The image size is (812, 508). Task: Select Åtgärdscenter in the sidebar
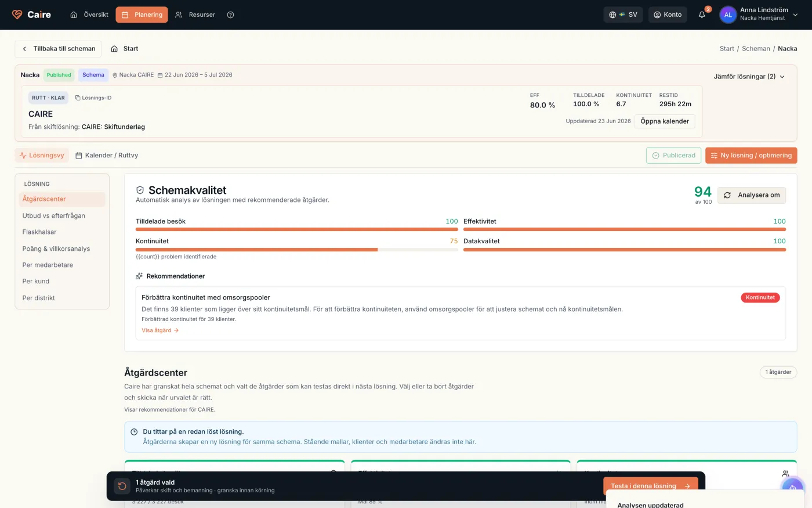62,199
